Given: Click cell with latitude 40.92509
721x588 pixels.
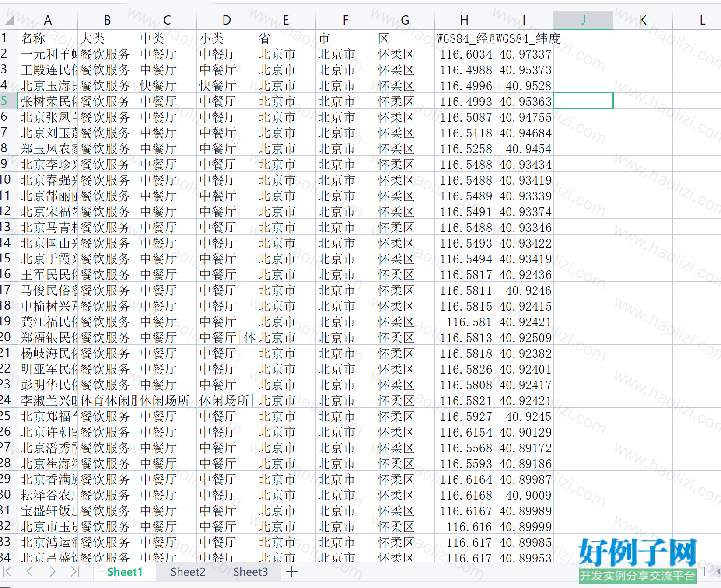Looking at the screenshot, I should (x=524, y=337).
